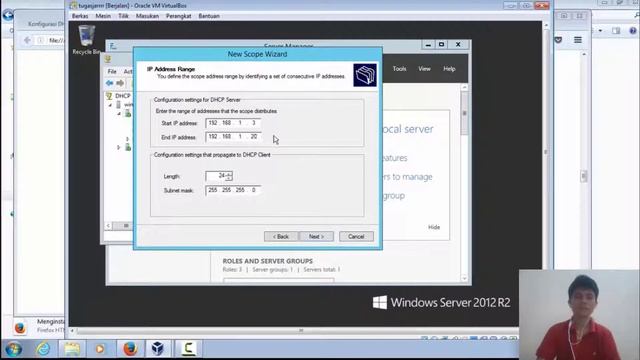Viewport: 640px width, 360px height.
Task: Click the End IP address field
Action: (233, 137)
